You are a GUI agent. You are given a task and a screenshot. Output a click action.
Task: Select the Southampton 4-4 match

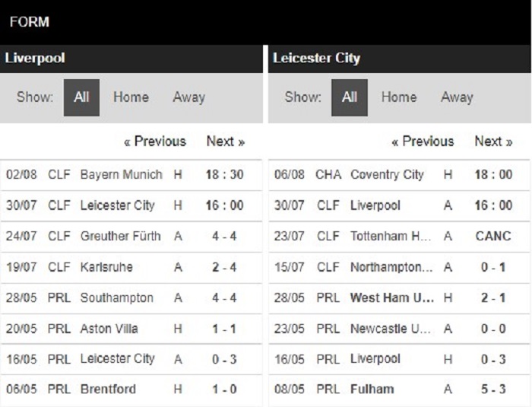click(x=131, y=298)
